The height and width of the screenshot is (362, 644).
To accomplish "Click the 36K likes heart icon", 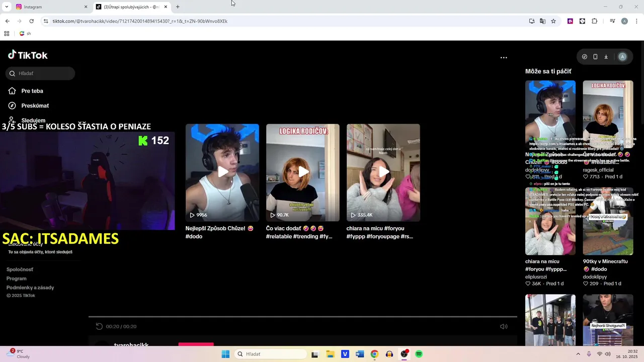I will (x=528, y=284).
